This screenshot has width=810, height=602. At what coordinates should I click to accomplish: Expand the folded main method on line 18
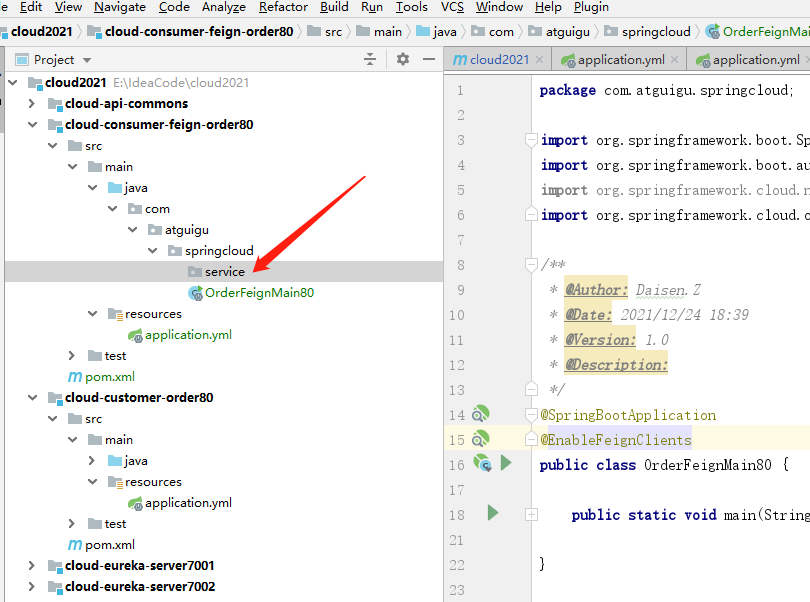coord(531,515)
